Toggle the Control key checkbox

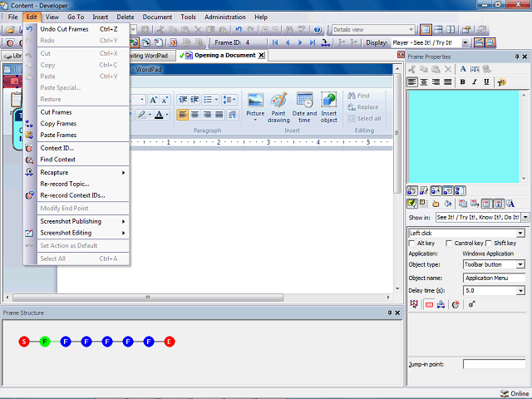(449, 244)
